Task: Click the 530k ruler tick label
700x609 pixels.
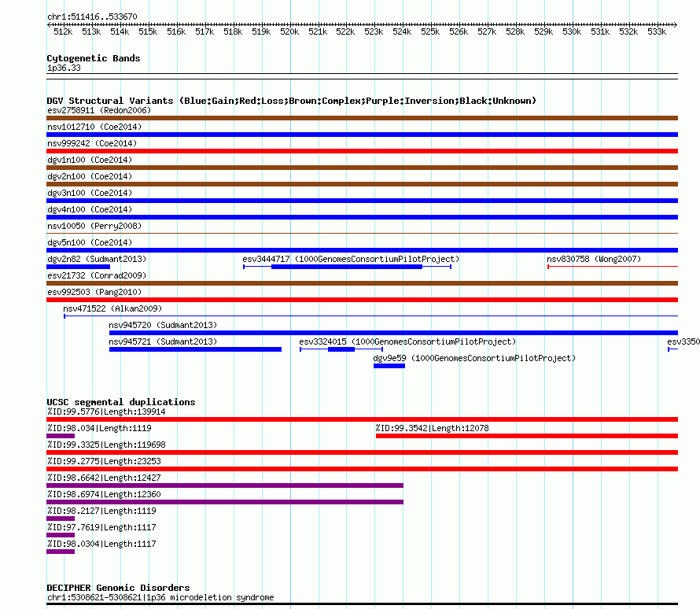Action: (x=572, y=31)
